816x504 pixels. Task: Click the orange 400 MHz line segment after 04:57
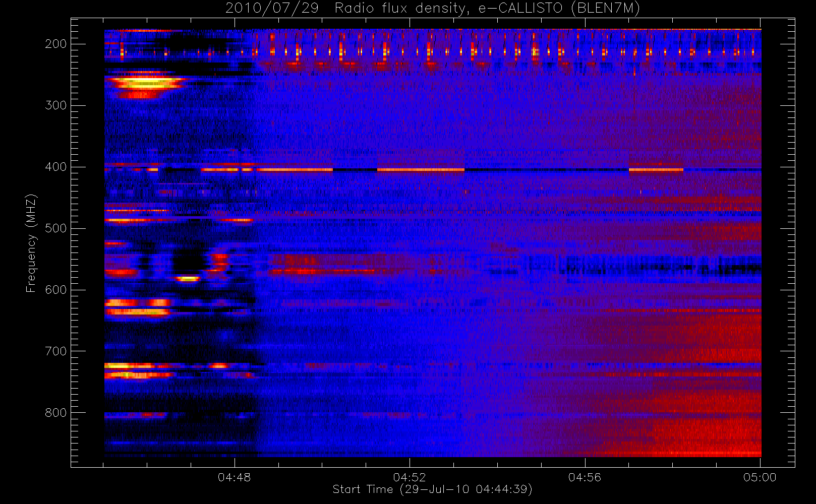[656, 170]
